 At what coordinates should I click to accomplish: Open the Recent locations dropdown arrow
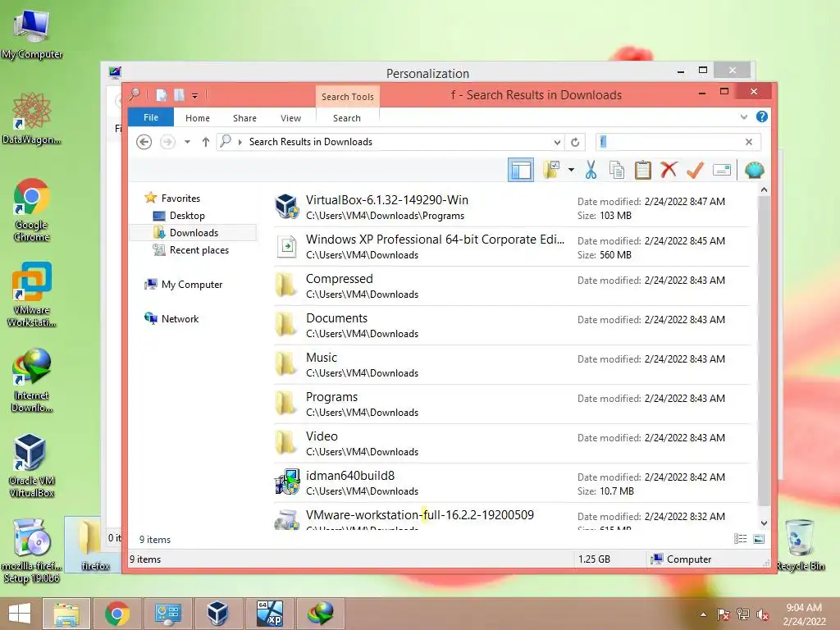(x=187, y=142)
